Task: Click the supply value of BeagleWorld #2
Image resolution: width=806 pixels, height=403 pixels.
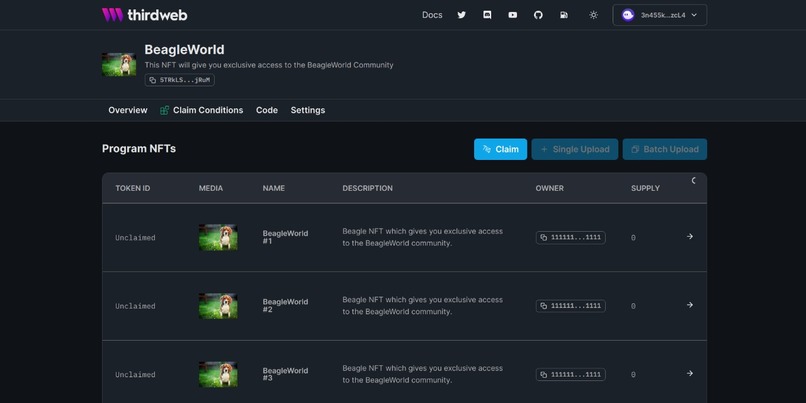Action: click(x=633, y=306)
